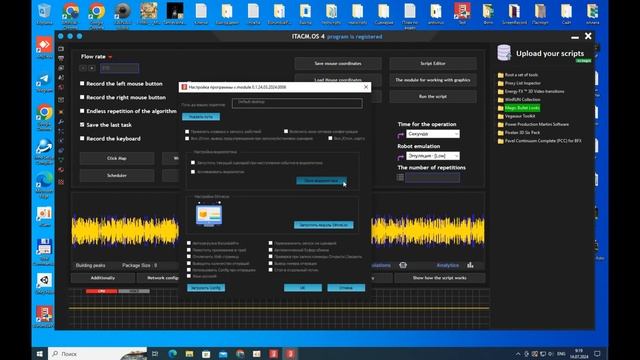
Task: Click the arrow icon beside Robot emulation dropdown
Action: pyautogui.click(x=400, y=157)
